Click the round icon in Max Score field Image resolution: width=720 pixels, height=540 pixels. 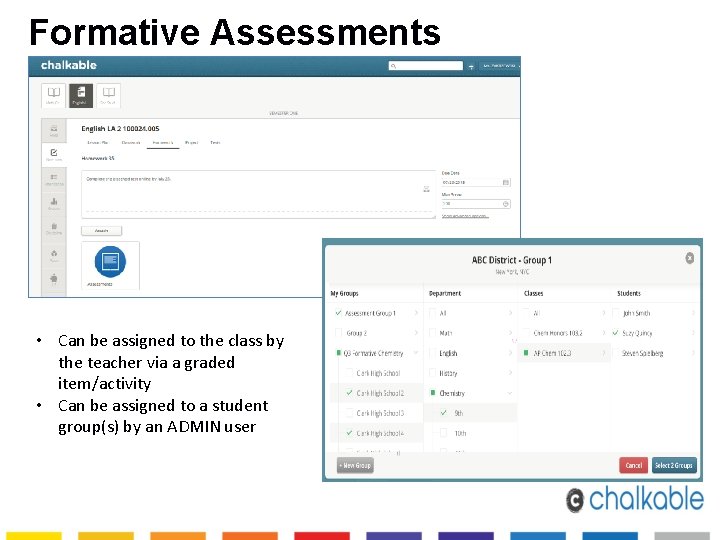(506, 203)
